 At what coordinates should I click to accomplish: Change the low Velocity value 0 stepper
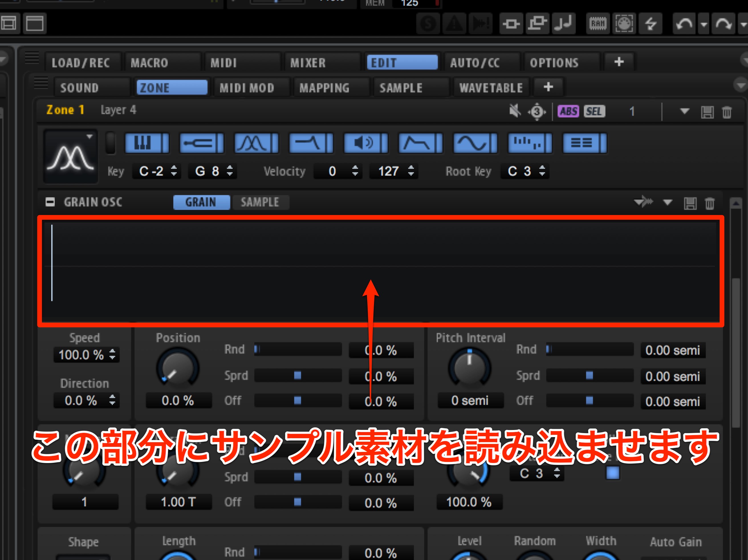[x=355, y=171]
